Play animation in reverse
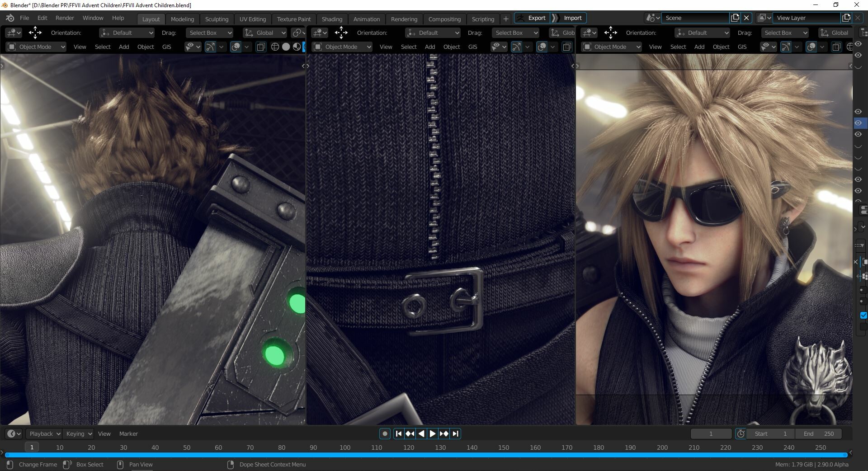868x471 pixels. point(421,434)
